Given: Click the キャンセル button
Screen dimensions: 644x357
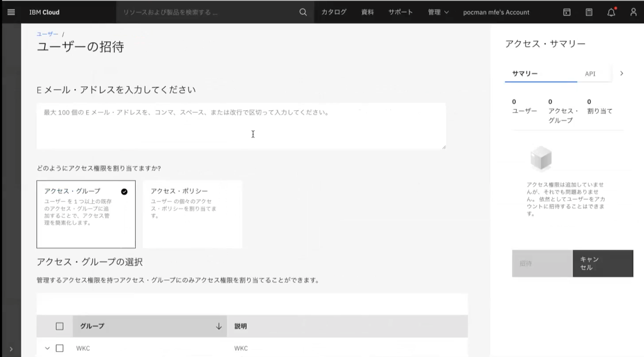Looking at the screenshot, I should (603, 263).
